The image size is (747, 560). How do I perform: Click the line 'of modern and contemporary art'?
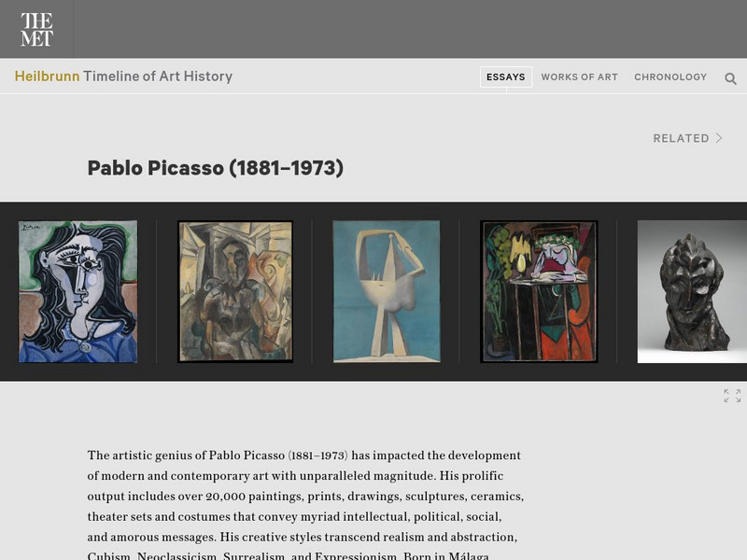pos(295,476)
